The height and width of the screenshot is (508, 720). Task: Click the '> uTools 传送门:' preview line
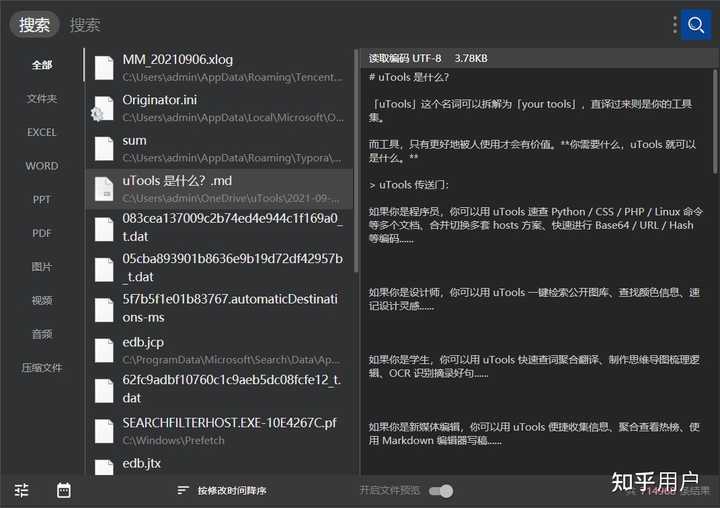click(x=409, y=185)
